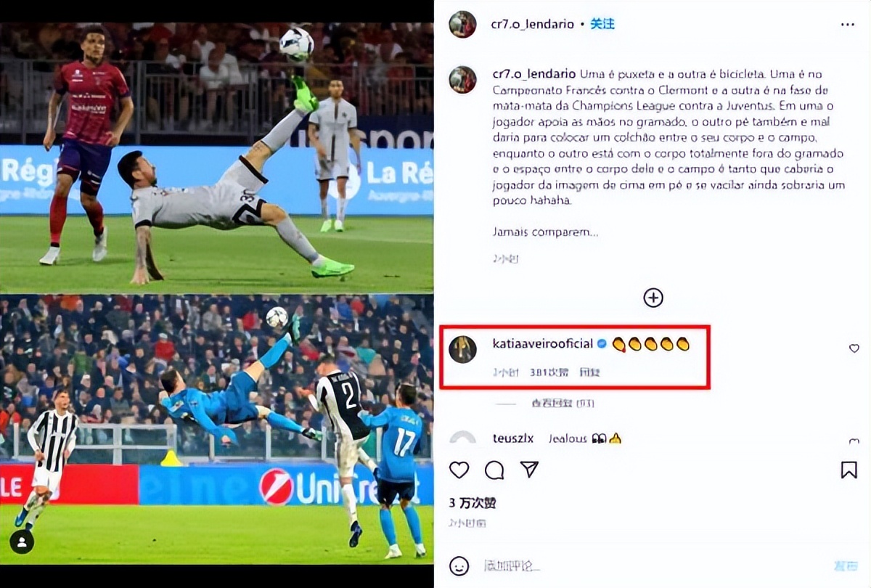
Task: Like the teuszlx comment heart
Action: (x=854, y=441)
